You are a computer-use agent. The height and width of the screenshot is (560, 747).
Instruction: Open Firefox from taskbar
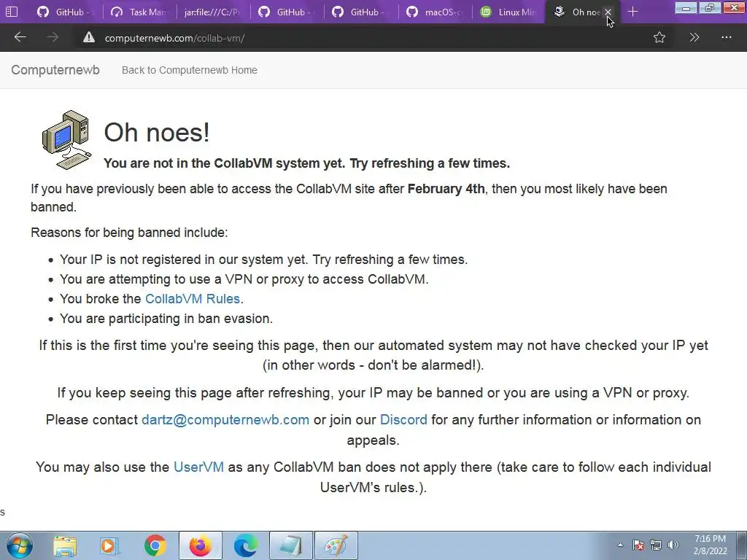[x=200, y=545]
